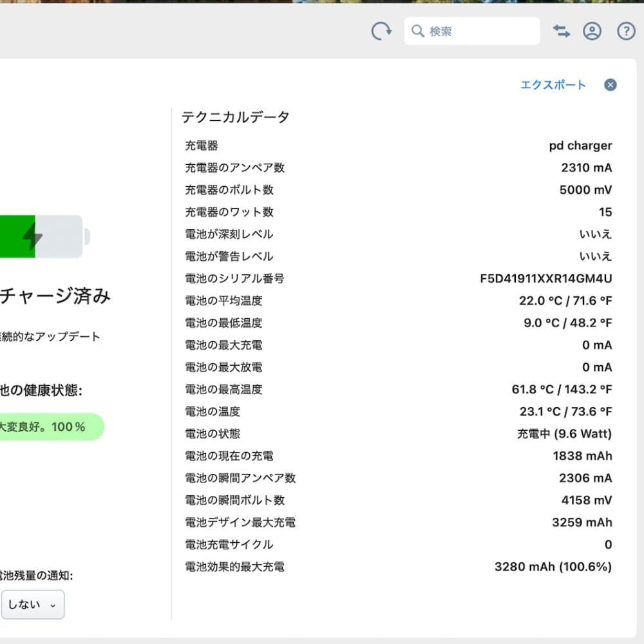Open help via the question mark icon

(x=625, y=30)
